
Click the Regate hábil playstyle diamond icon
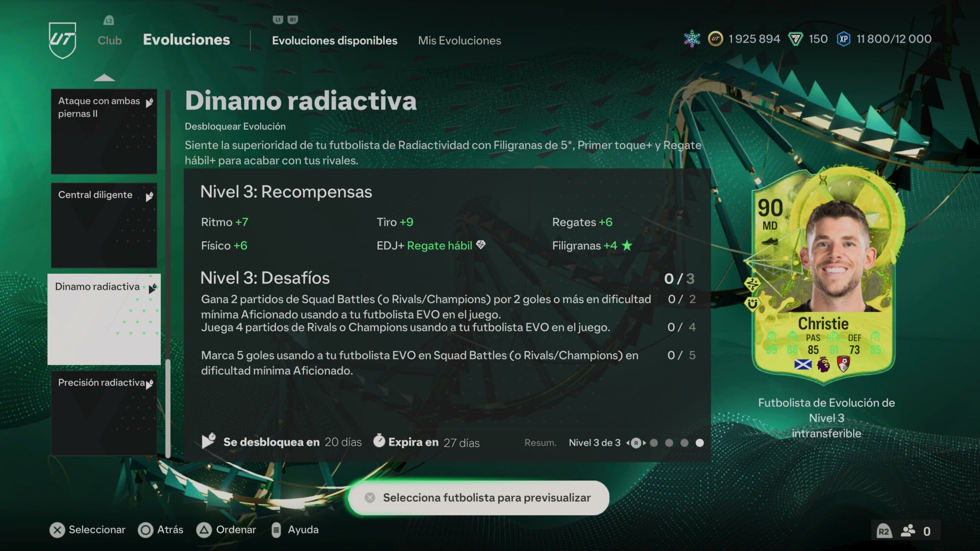click(x=481, y=245)
